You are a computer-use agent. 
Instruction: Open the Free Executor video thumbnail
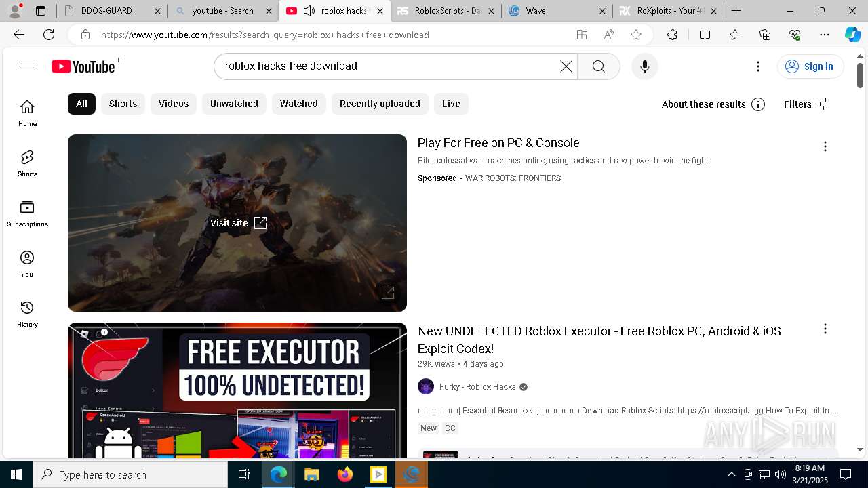pos(237,391)
